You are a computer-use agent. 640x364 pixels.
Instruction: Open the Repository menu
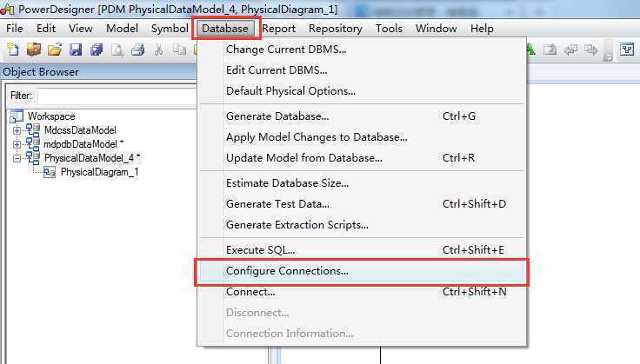(x=336, y=29)
